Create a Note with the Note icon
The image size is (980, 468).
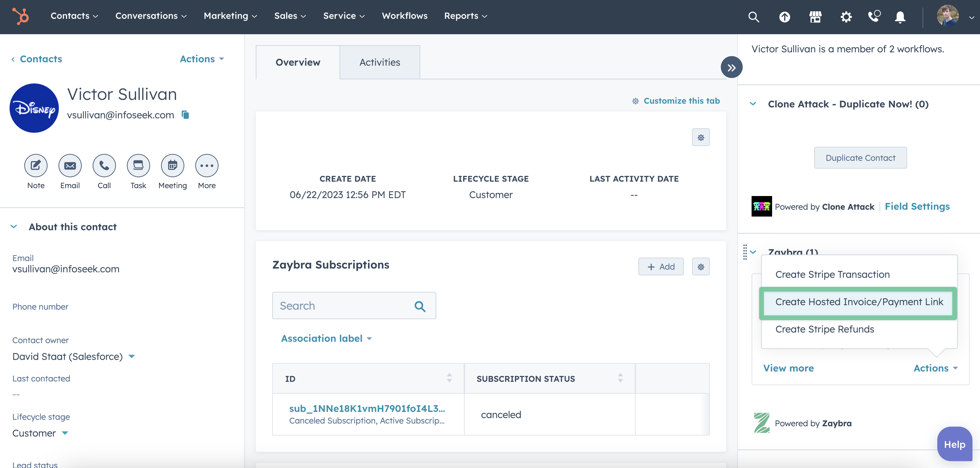click(x=36, y=166)
